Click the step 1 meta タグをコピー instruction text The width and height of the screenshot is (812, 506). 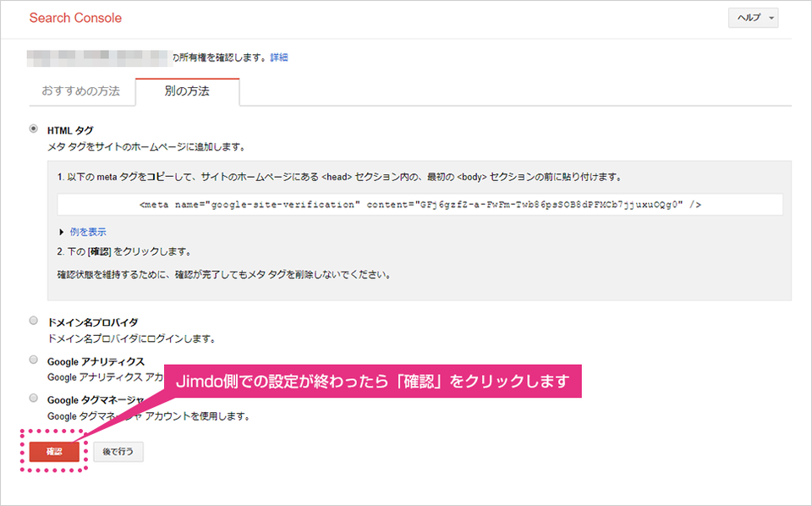tap(340, 177)
